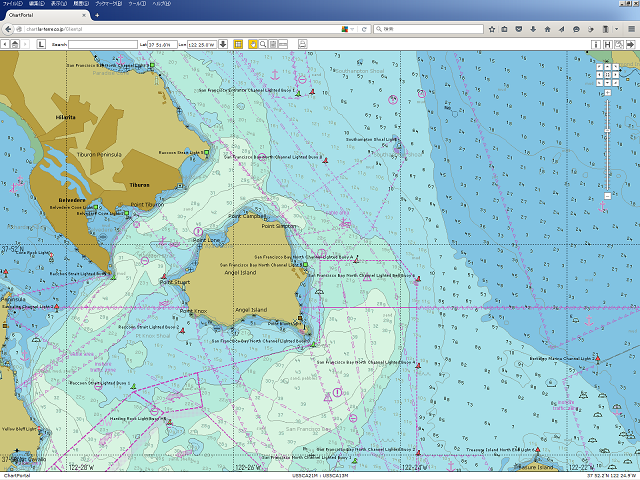The width and height of the screenshot is (640, 480).
Task: Open the browser hamburger menu
Action: [631, 29]
